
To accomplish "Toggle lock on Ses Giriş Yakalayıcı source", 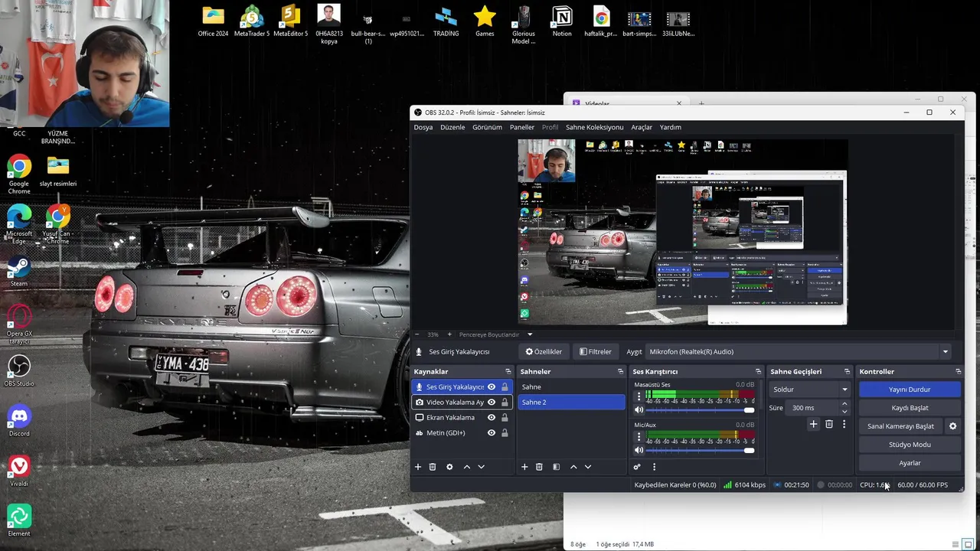I will pos(505,387).
